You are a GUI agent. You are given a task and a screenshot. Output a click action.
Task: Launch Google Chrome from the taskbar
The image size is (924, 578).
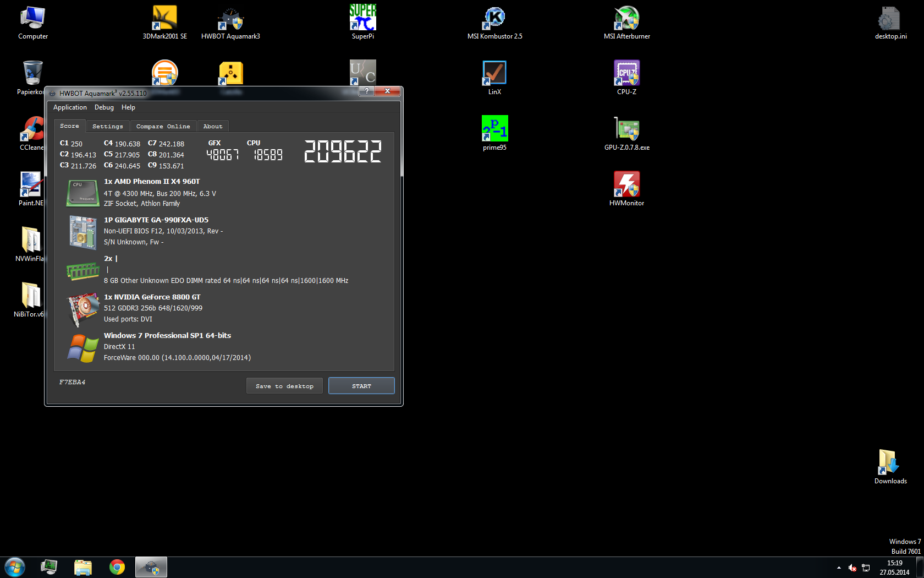click(117, 567)
